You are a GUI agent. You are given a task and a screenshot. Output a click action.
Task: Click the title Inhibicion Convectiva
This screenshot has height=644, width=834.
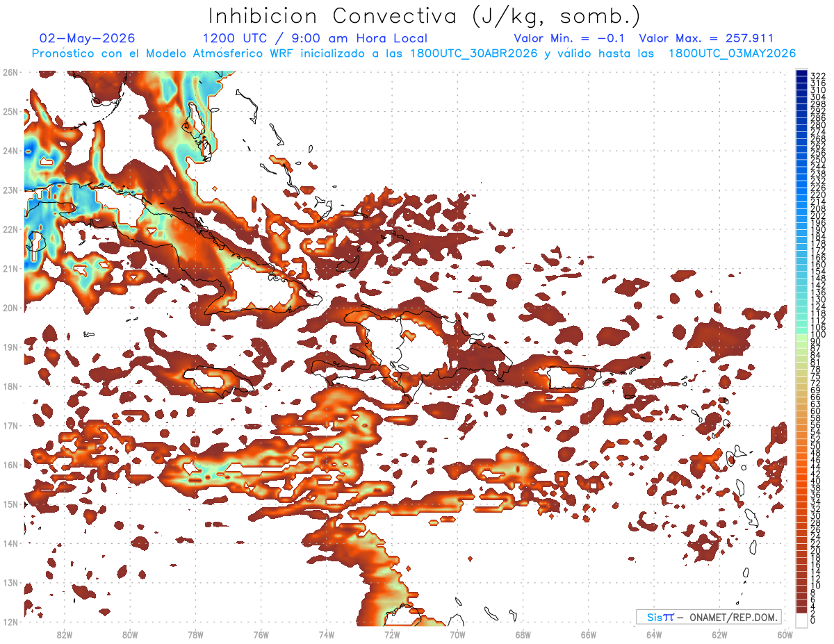coord(338,15)
